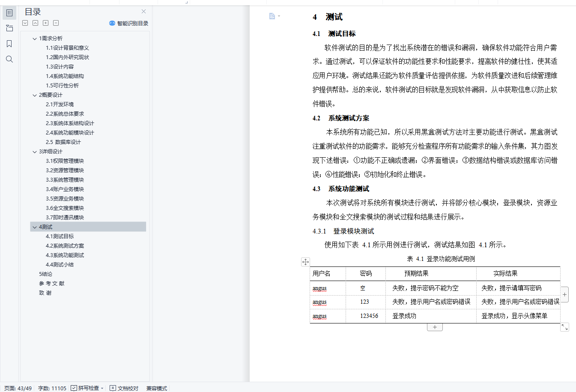Open the bookmark pane icon in sidebar
Viewport: 576px width, 392px height.
[9, 44]
